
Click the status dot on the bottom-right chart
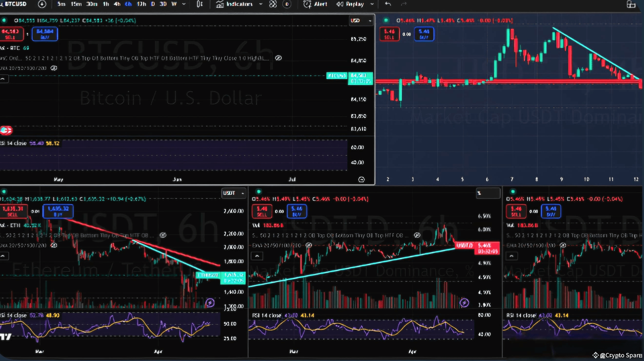[x=513, y=192]
